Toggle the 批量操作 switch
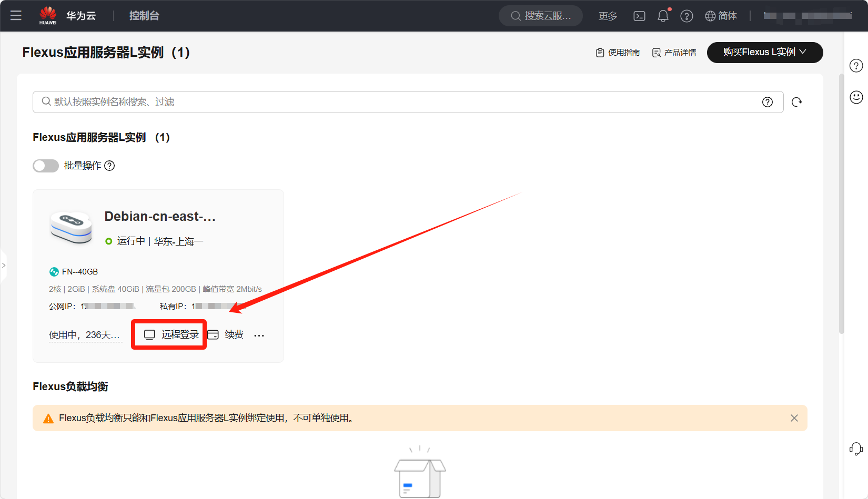This screenshot has width=868, height=499. [x=46, y=166]
